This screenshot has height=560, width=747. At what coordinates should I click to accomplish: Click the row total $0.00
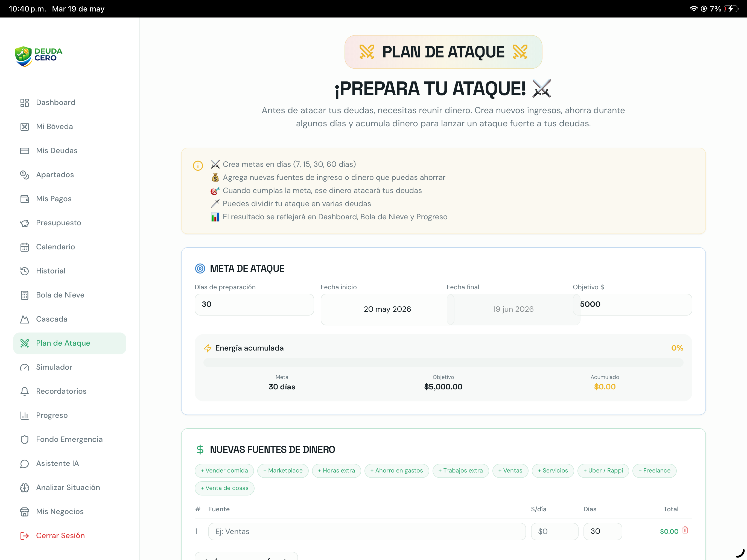coord(669,532)
